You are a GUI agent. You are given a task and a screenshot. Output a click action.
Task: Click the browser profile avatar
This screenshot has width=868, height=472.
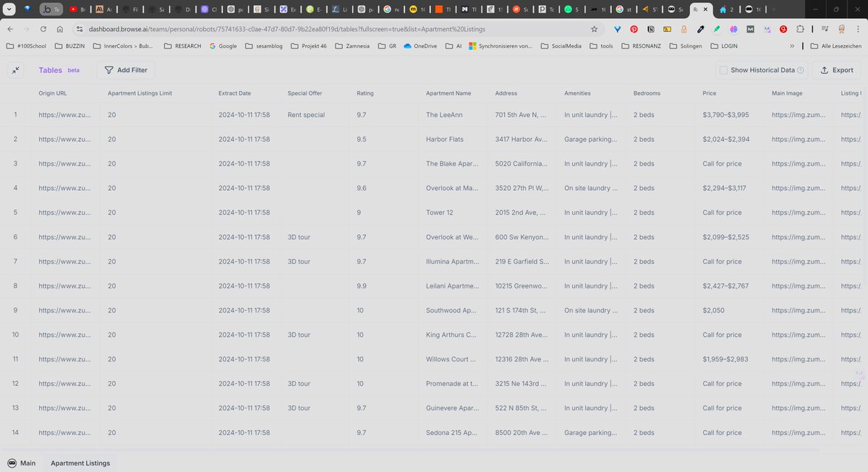(841, 29)
